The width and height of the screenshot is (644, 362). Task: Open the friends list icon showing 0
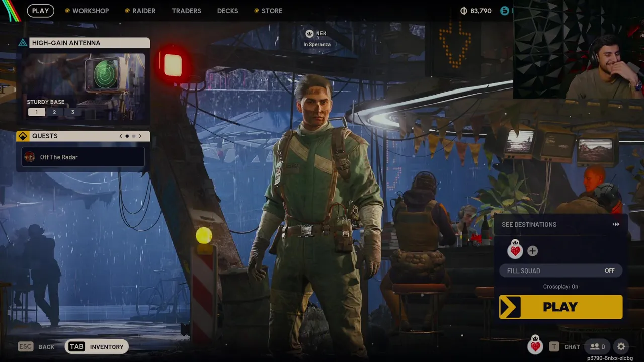(598, 346)
